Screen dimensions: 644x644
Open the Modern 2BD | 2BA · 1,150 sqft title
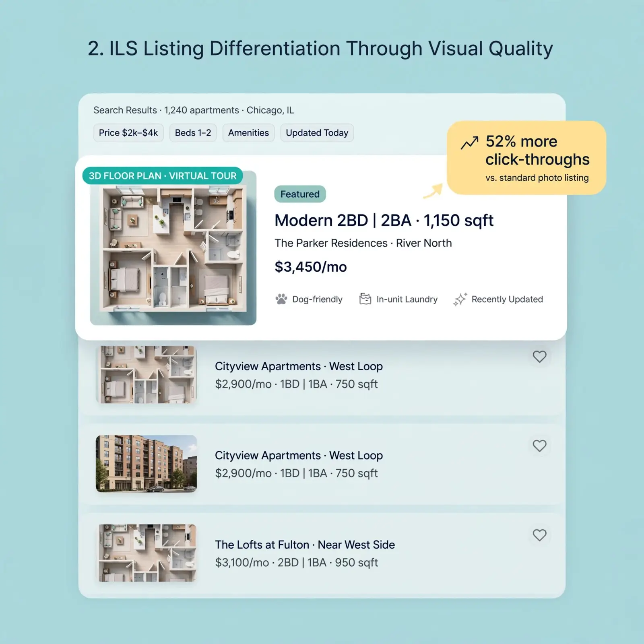click(x=384, y=221)
